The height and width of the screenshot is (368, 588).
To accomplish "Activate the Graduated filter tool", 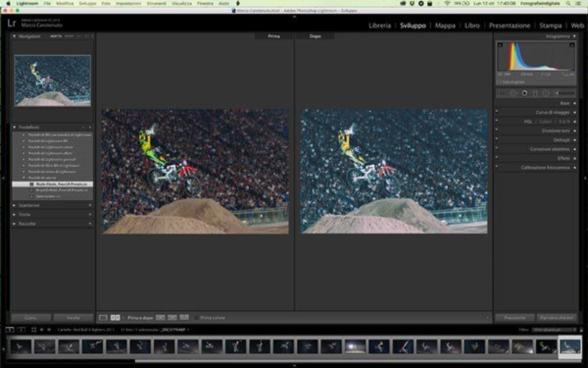I will (535, 92).
